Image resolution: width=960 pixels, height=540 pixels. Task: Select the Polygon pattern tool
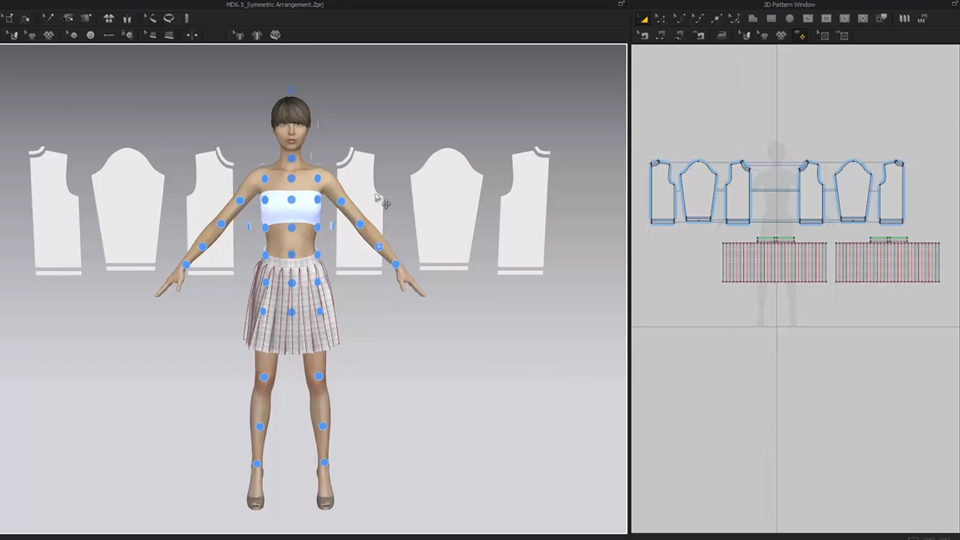click(x=753, y=19)
